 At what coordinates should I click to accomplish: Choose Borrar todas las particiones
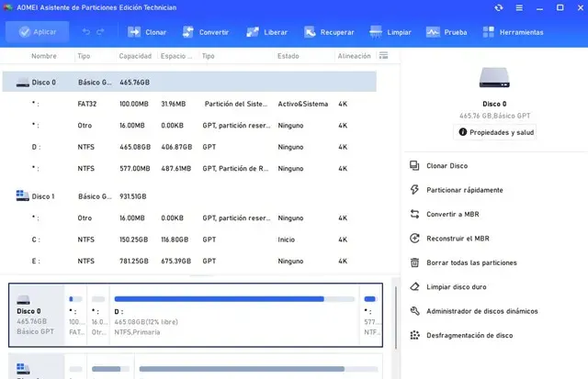point(471,262)
